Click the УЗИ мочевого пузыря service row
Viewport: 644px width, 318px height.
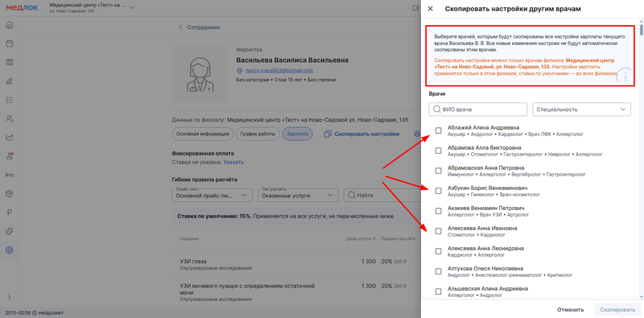pos(296,292)
